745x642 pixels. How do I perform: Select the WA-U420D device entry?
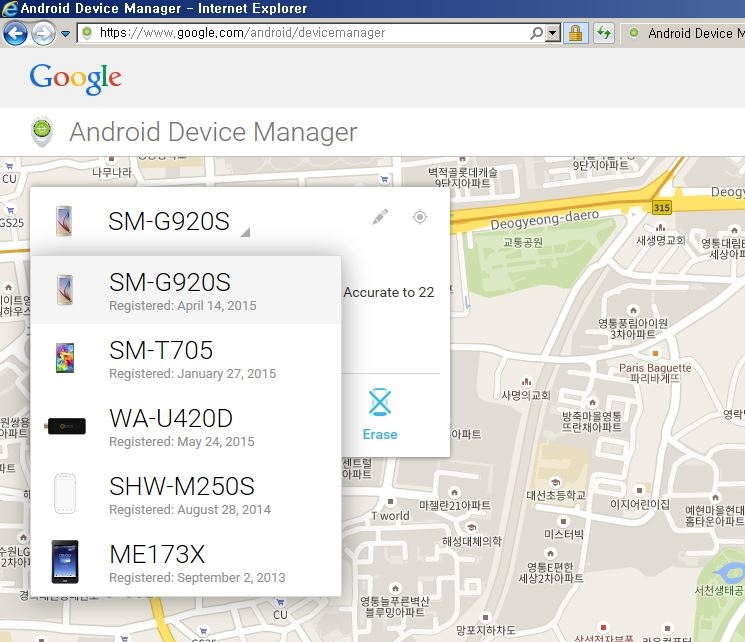click(186, 426)
